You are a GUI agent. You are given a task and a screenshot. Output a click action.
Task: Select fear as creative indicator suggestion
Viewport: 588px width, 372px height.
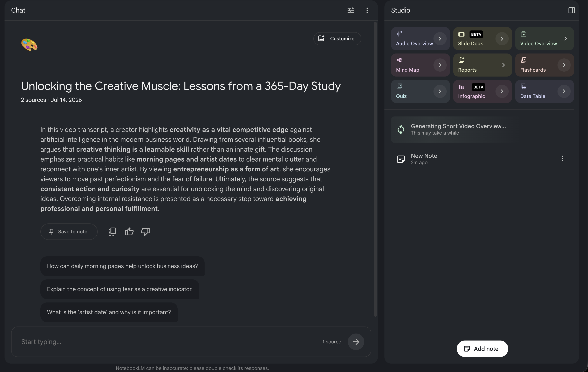(x=120, y=289)
